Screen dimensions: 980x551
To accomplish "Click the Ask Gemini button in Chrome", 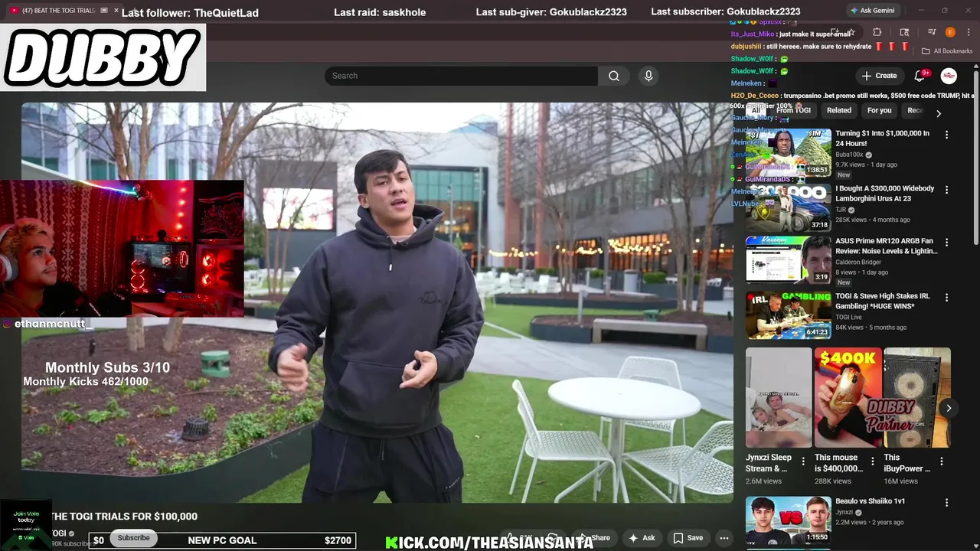I will pyautogui.click(x=871, y=11).
